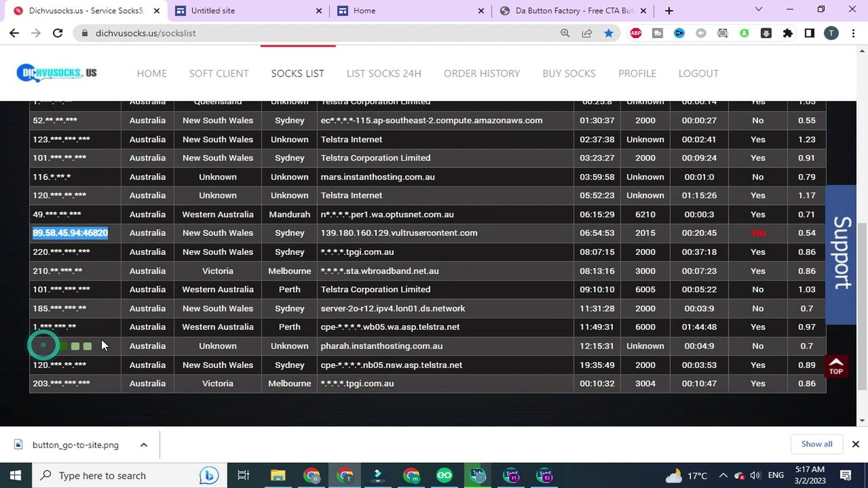Open the screen capture extension icon

(x=722, y=33)
